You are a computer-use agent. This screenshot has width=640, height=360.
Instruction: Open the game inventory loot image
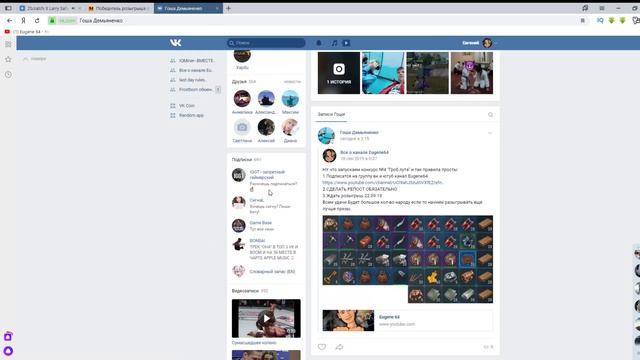(407, 259)
